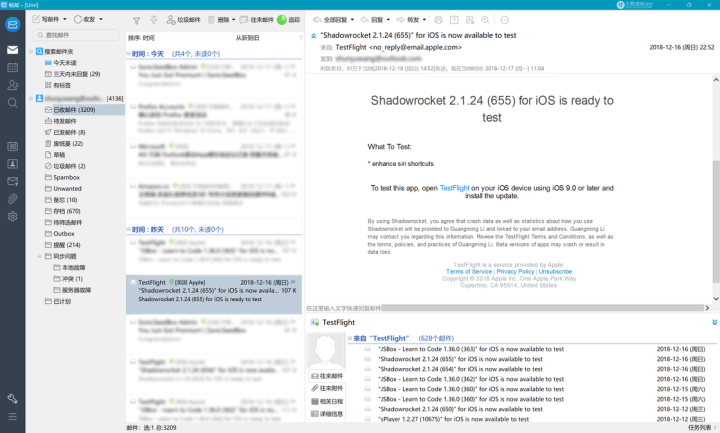
Task: Collapse the 时间:昨天 mail group
Action: [129, 229]
